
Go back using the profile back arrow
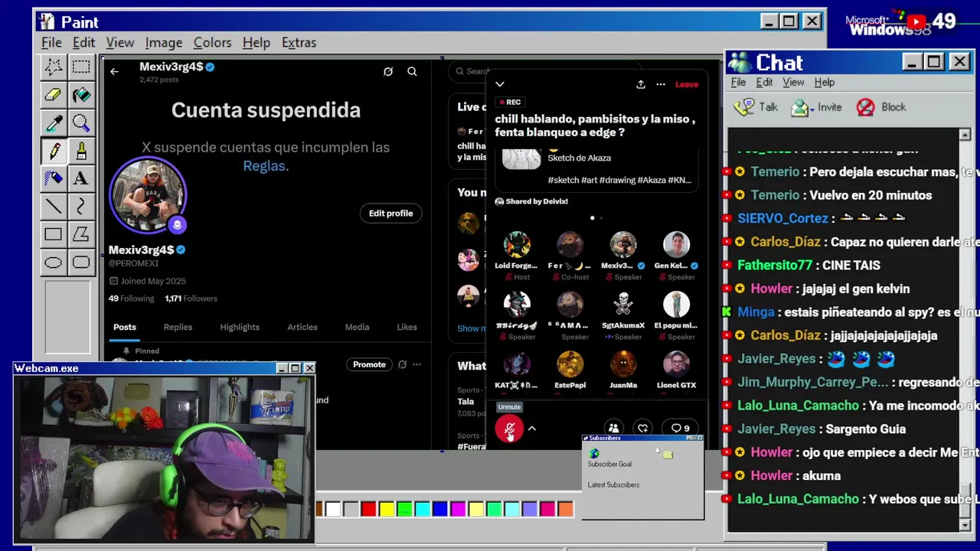pyautogui.click(x=114, y=71)
